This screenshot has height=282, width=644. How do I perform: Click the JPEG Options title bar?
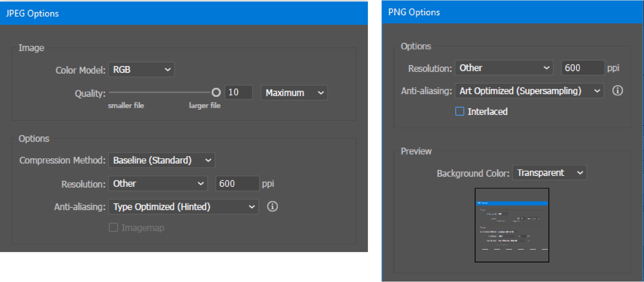point(184,13)
